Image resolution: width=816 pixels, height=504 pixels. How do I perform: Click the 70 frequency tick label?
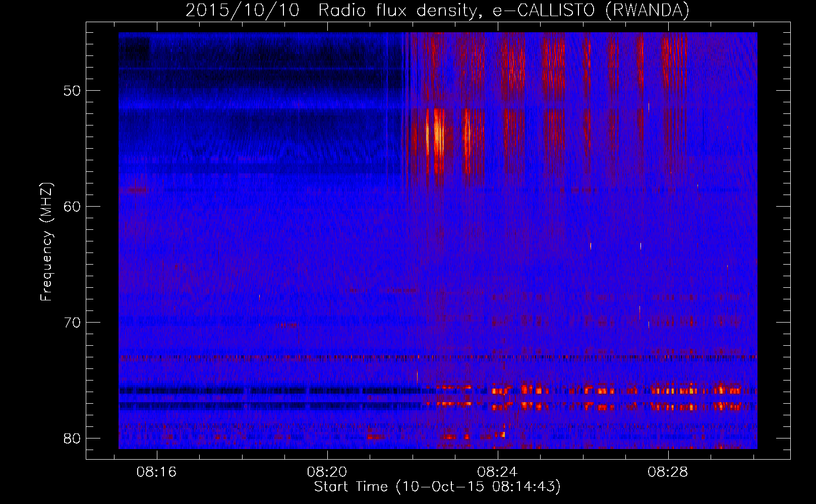[x=73, y=323]
